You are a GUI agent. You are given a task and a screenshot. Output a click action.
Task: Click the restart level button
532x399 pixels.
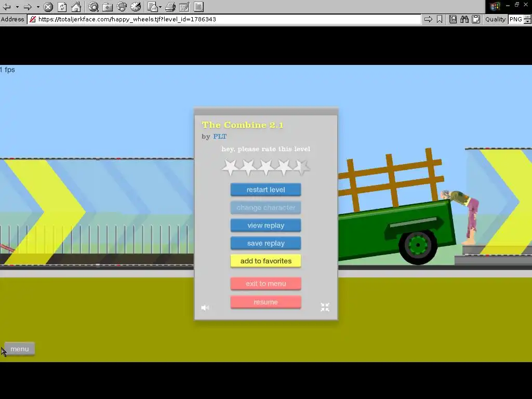pos(265,190)
